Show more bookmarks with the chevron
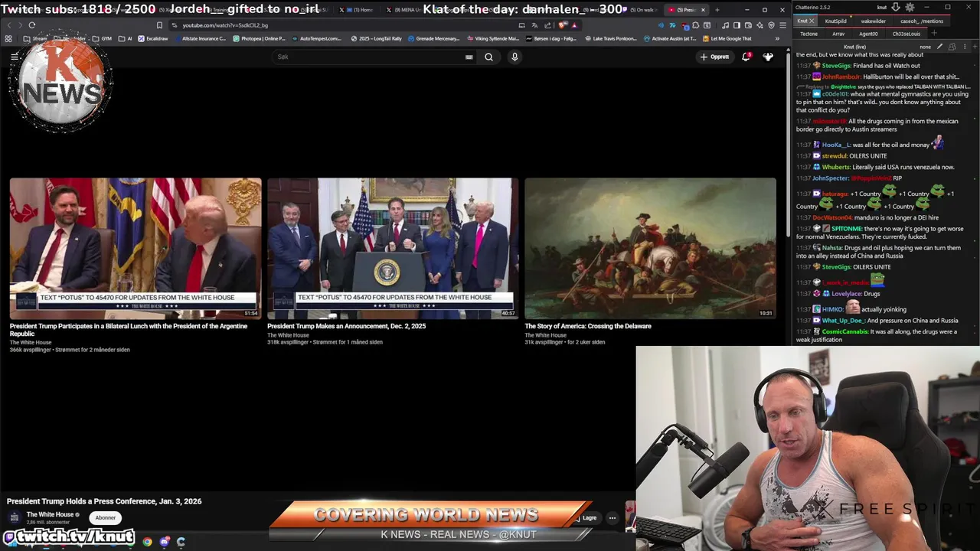 tap(777, 38)
